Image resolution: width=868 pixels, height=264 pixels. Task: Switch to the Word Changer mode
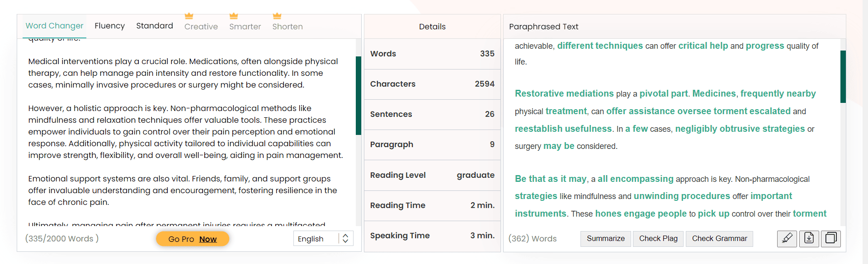coord(54,26)
